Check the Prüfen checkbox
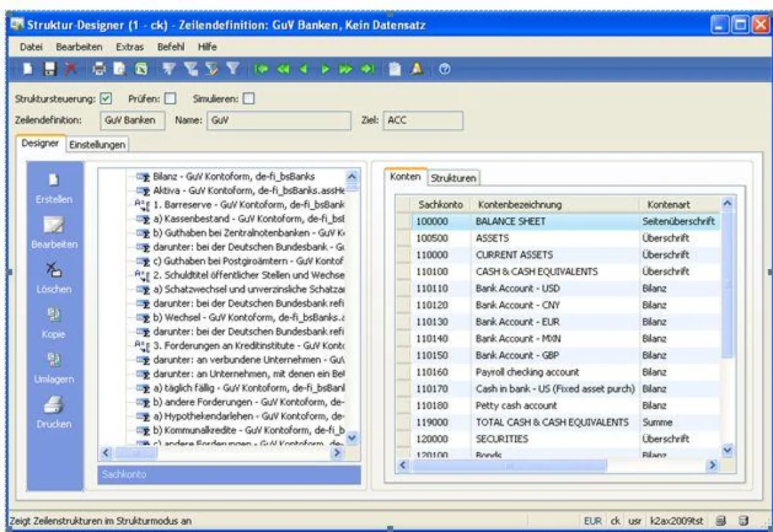This screenshot has height=532, width=773. (x=170, y=98)
